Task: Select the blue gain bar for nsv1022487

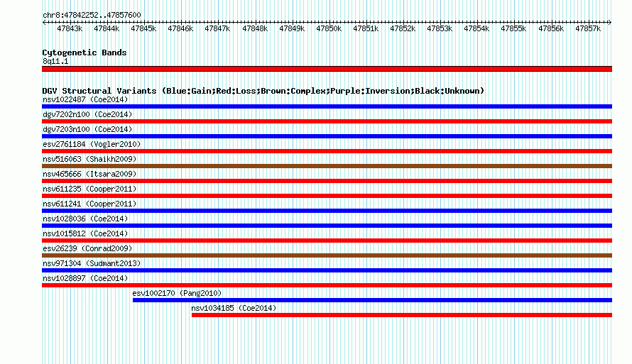Action: tap(327, 106)
